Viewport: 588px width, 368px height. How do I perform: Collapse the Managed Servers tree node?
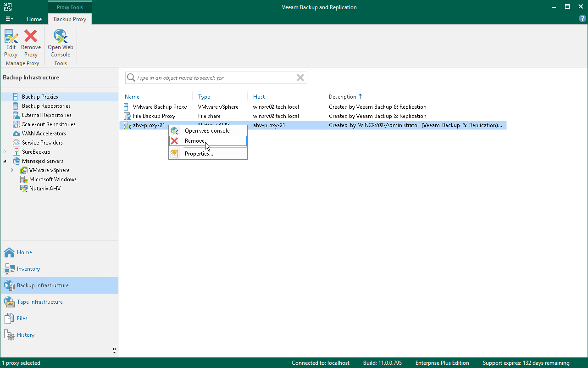[x=5, y=161]
